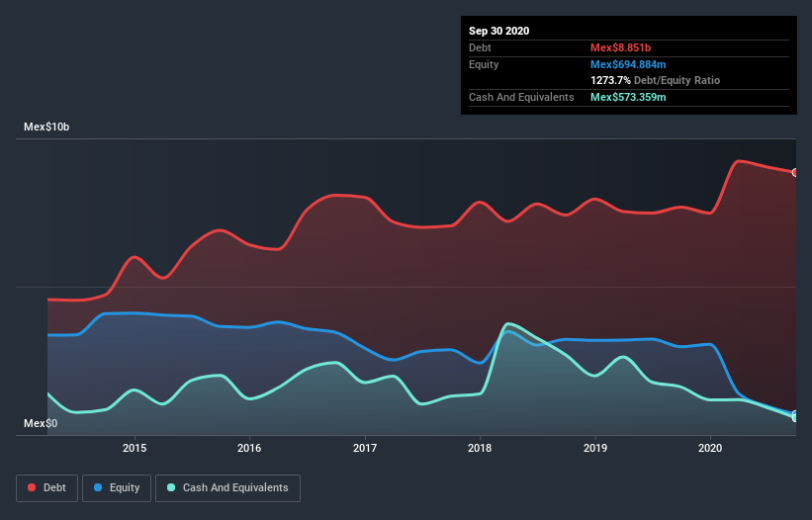The width and height of the screenshot is (812, 520).
Task: Toggle Cash And Equivalents legend button
Action: click(227, 488)
